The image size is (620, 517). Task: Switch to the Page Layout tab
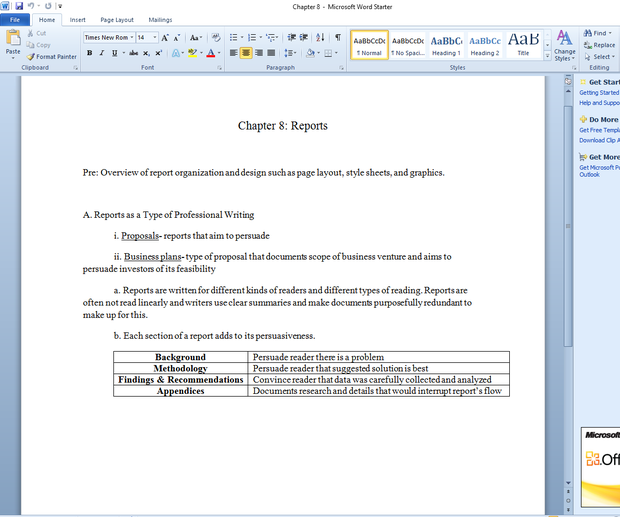117,20
